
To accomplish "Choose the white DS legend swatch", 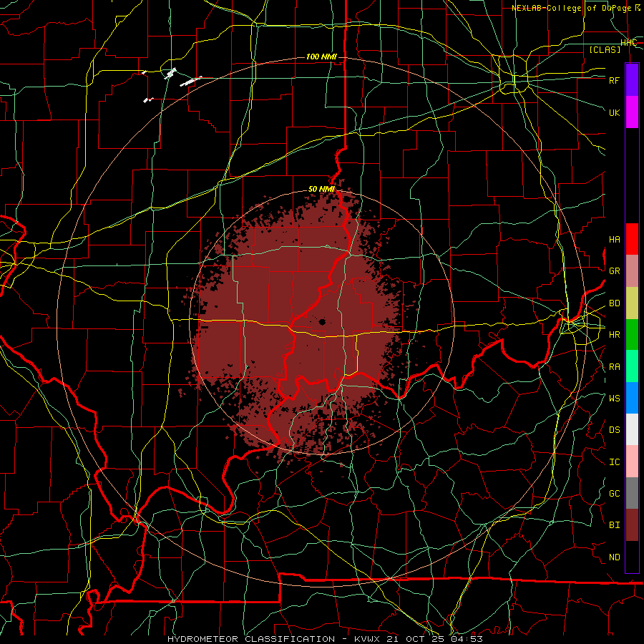I will coord(632,429).
